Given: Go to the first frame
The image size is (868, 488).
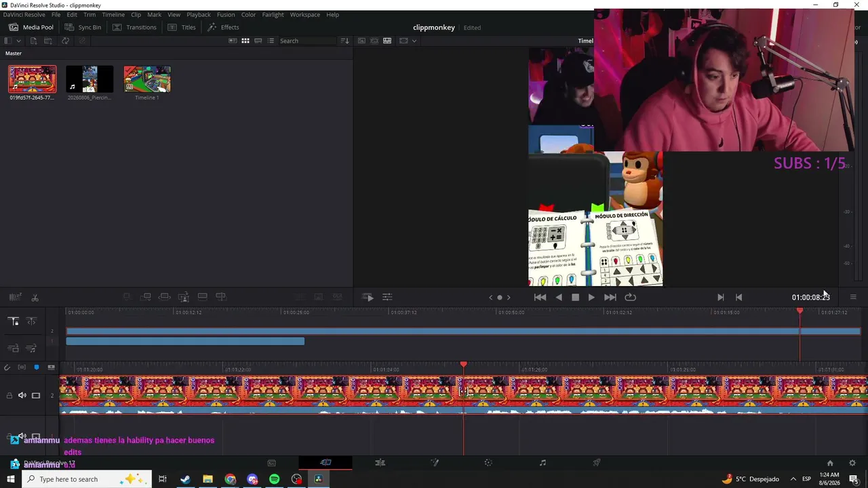Looking at the screenshot, I should (540, 297).
